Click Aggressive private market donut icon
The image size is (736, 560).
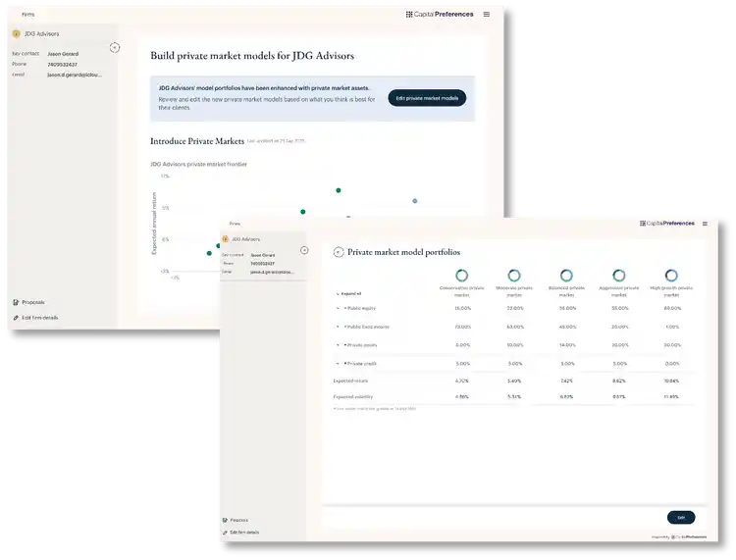click(619, 277)
